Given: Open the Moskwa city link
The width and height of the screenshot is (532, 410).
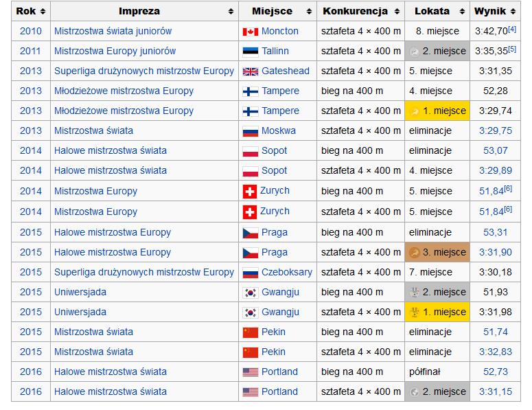Looking at the screenshot, I should 279,130.
